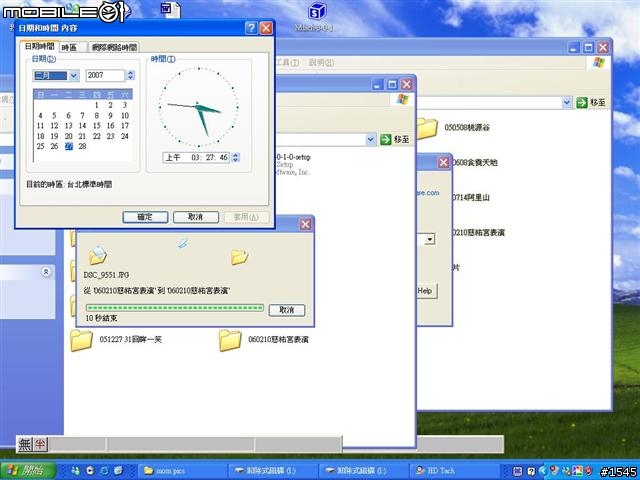Open the Word document icon on desktop
This screenshot has height=480, width=640.
170,10
